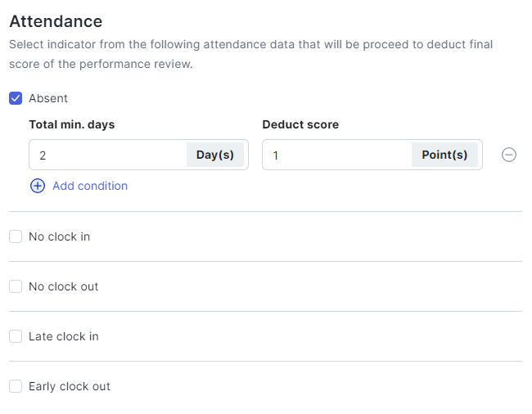Tick the No clock out checkbox
This screenshot has height=414, width=532.
tap(16, 286)
